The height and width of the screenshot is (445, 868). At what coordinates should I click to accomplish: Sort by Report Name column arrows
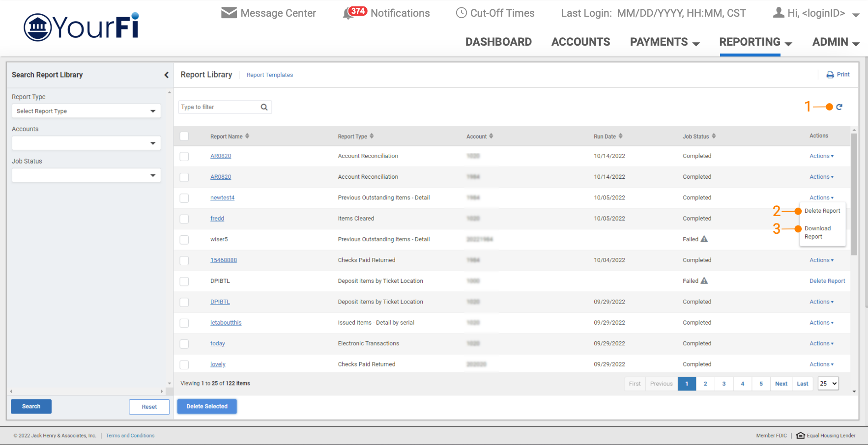pyautogui.click(x=247, y=136)
